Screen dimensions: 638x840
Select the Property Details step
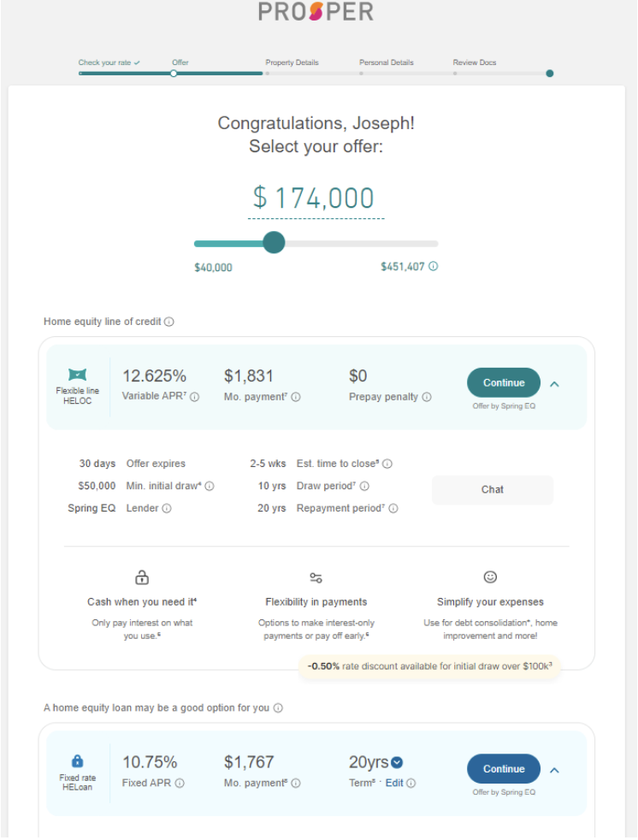[x=292, y=62]
